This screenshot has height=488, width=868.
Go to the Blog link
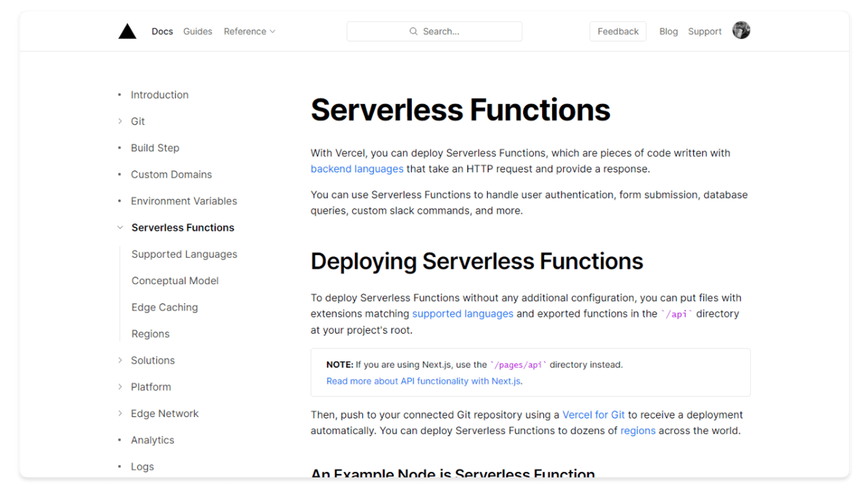point(668,31)
